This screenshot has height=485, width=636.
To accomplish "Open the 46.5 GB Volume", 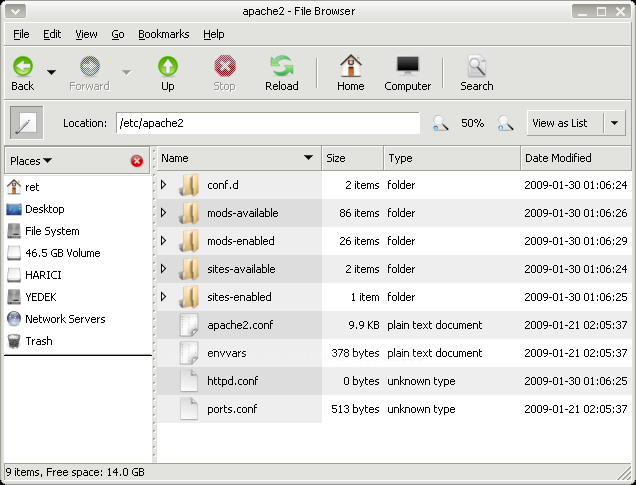I will click(x=62, y=253).
